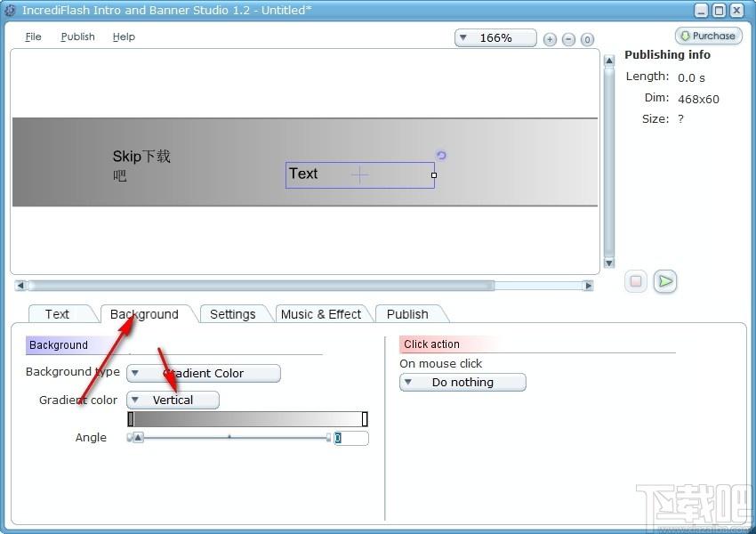Click the vertical scrollbar up arrow
This screenshot has height=534, width=756.
click(x=609, y=61)
